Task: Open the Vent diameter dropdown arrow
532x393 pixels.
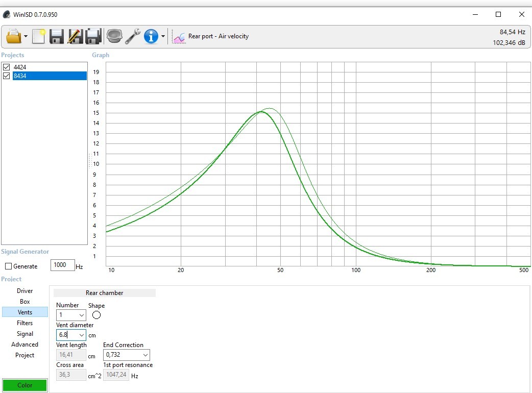Action: click(81, 335)
